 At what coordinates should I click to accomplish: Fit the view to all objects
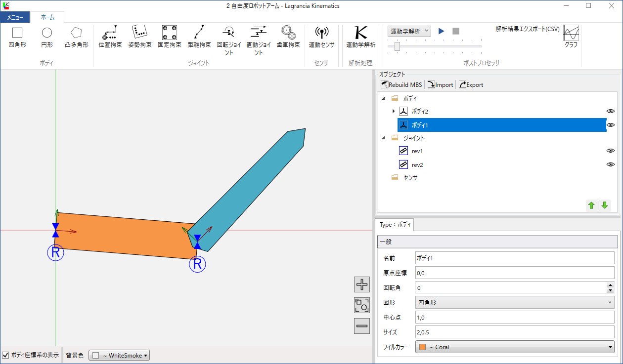click(x=362, y=305)
